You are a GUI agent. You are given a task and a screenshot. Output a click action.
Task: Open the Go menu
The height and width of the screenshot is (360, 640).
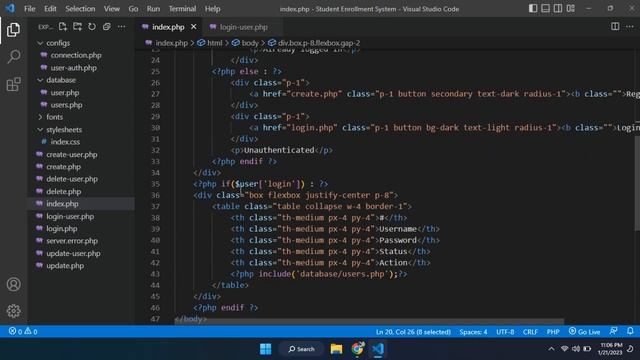[133, 9]
